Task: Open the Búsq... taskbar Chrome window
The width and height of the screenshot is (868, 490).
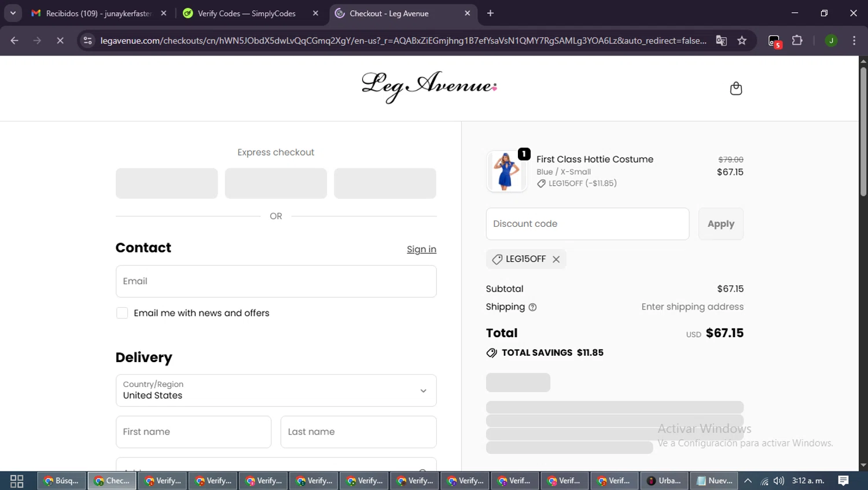Action: click(x=62, y=481)
